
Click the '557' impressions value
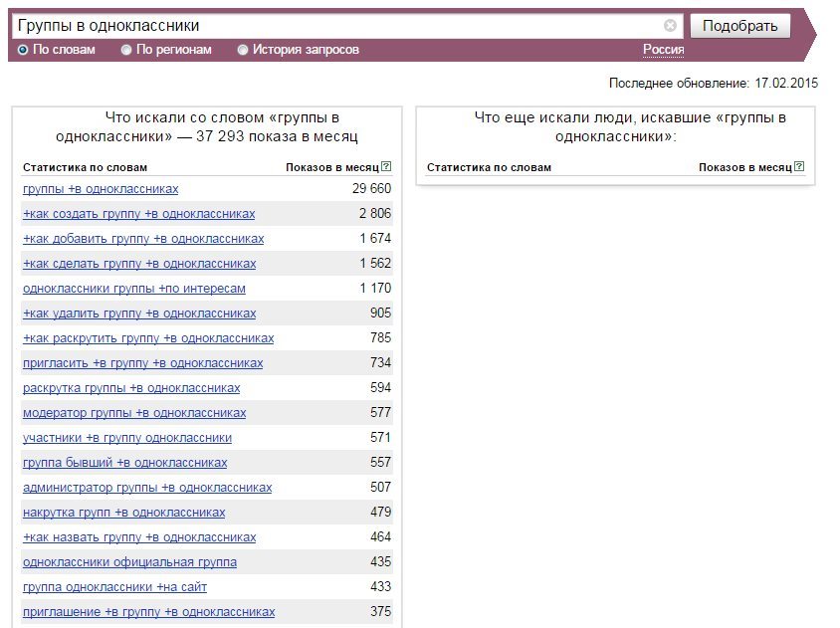381,463
